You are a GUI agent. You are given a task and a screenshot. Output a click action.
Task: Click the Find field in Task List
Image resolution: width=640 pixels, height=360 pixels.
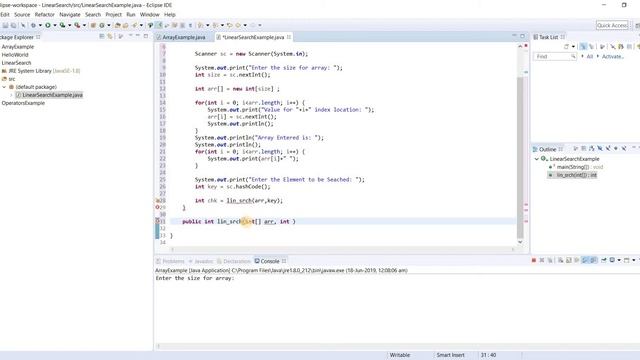point(555,56)
